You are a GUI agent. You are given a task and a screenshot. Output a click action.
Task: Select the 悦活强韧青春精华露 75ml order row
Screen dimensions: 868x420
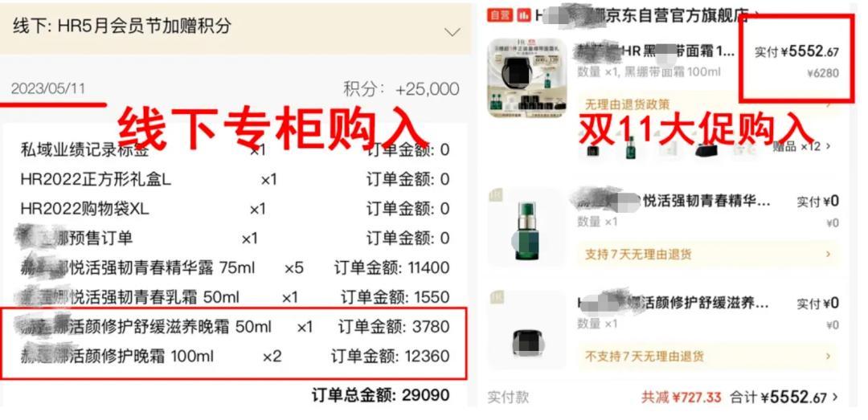(234, 268)
